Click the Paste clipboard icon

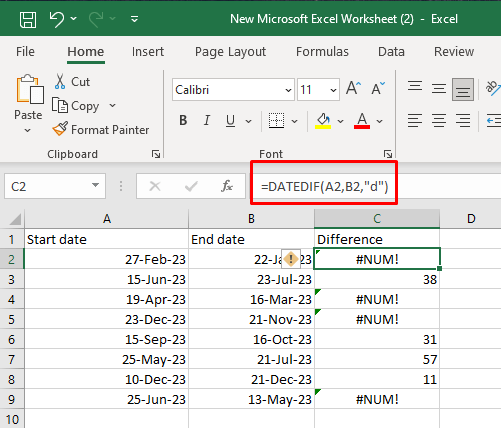point(30,89)
